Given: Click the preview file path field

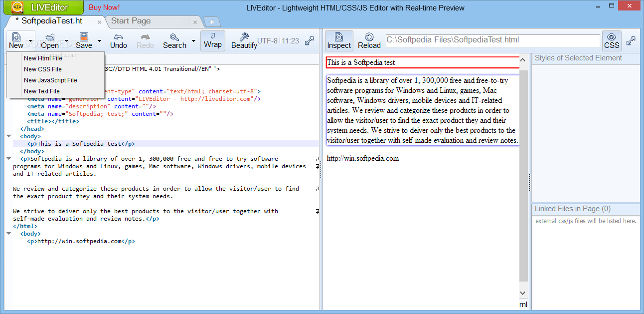Looking at the screenshot, I should coord(492,40).
